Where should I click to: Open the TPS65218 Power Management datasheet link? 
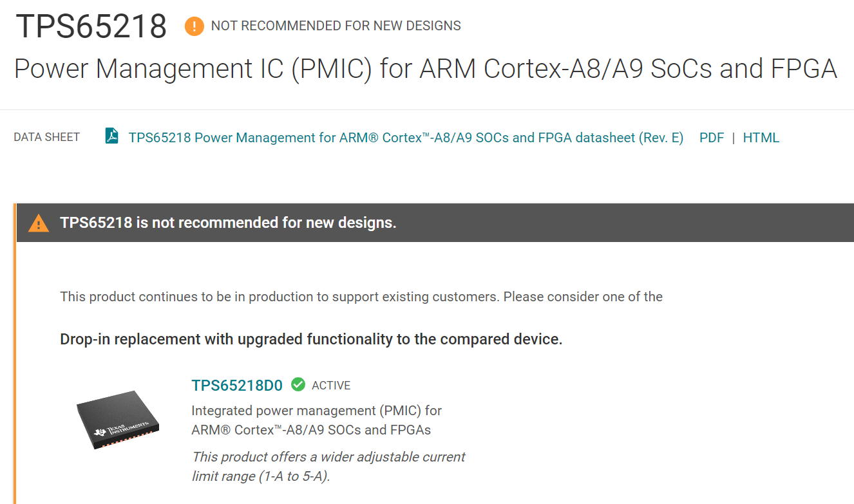click(x=406, y=138)
